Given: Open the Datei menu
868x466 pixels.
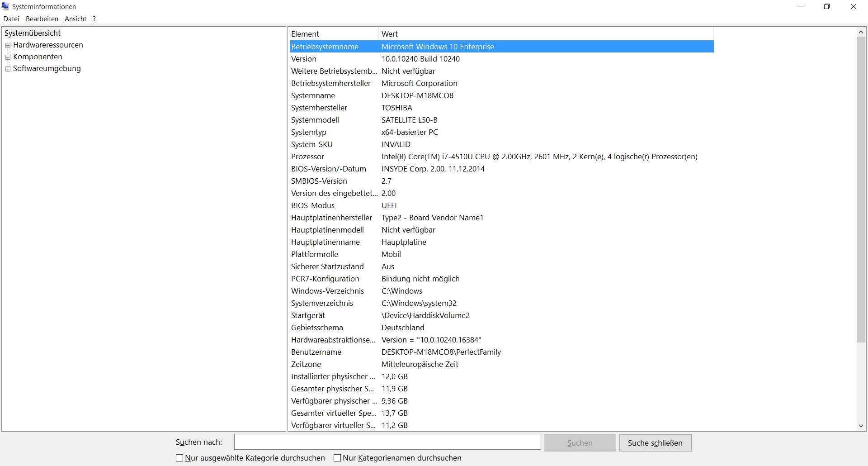Looking at the screenshot, I should (11, 19).
